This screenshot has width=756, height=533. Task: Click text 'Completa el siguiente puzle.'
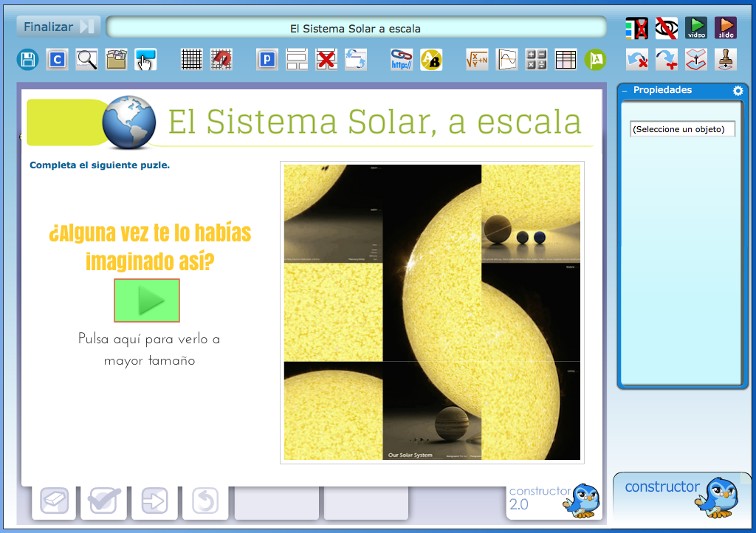tap(100, 165)
